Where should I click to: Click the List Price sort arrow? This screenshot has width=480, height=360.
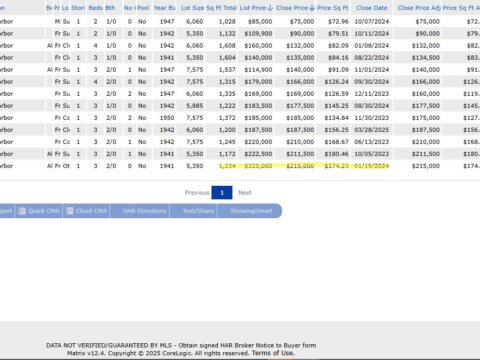point(270,8)
